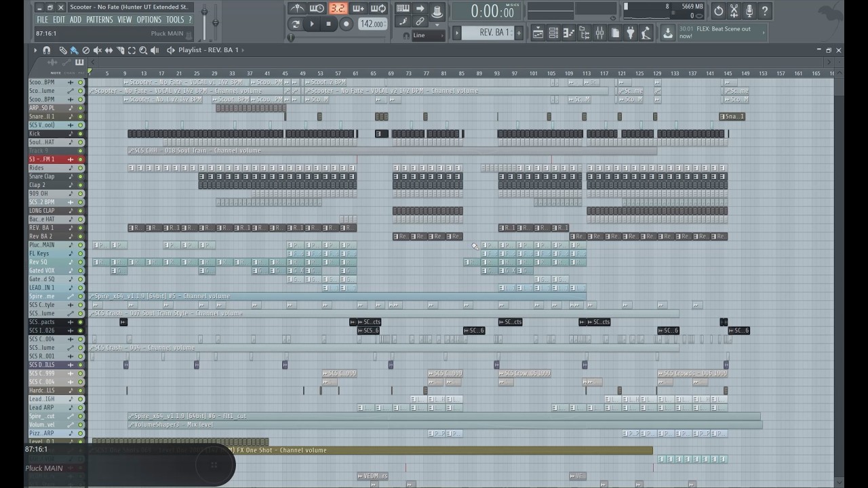Open the PATTERNS menu

(x=100, y=20)
